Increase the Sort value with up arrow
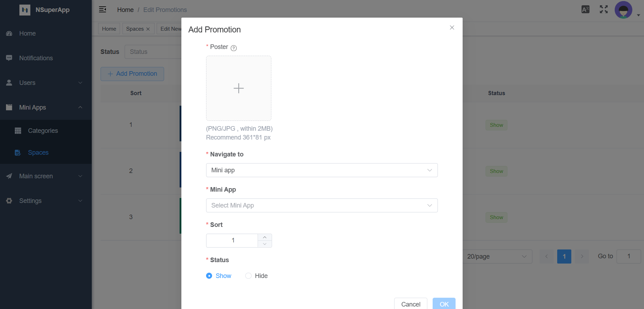The image size is (644, 309). pyautogui.click(x=265, y=237)
